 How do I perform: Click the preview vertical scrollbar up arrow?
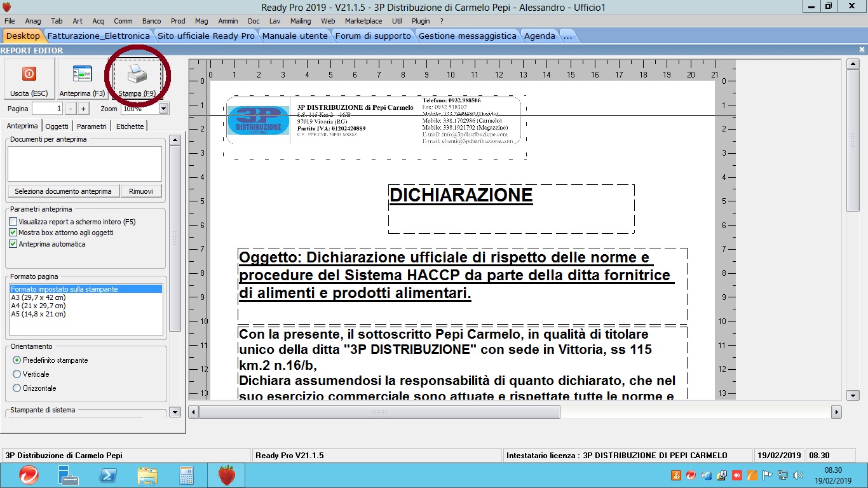pos(853,64)
